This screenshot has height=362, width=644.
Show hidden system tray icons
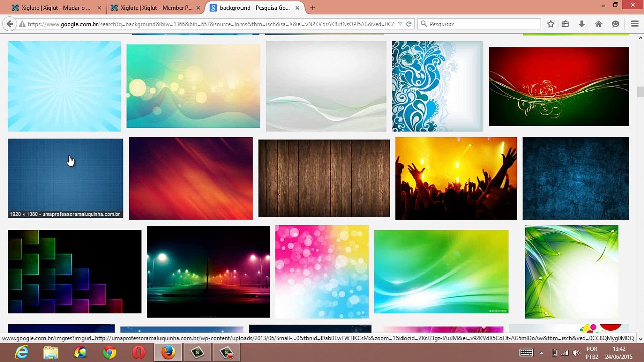click(x=542, y=353)
